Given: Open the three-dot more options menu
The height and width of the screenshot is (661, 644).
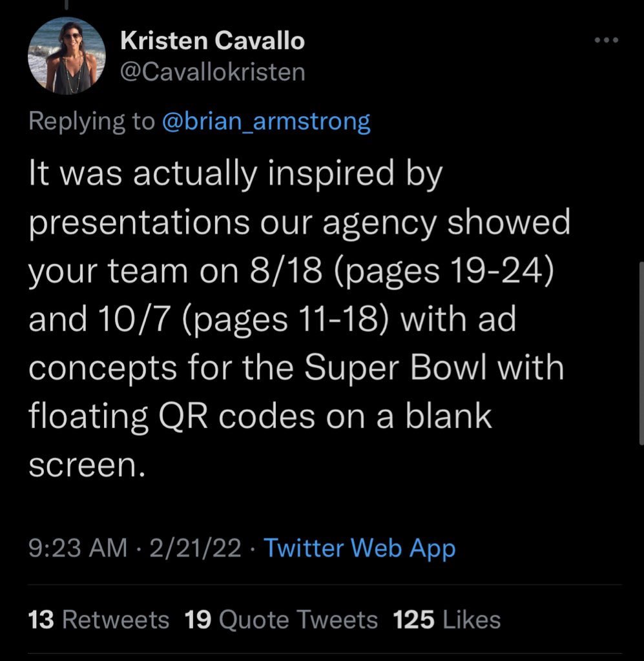Looking at the screenshot, I should [x=607, y=41].
